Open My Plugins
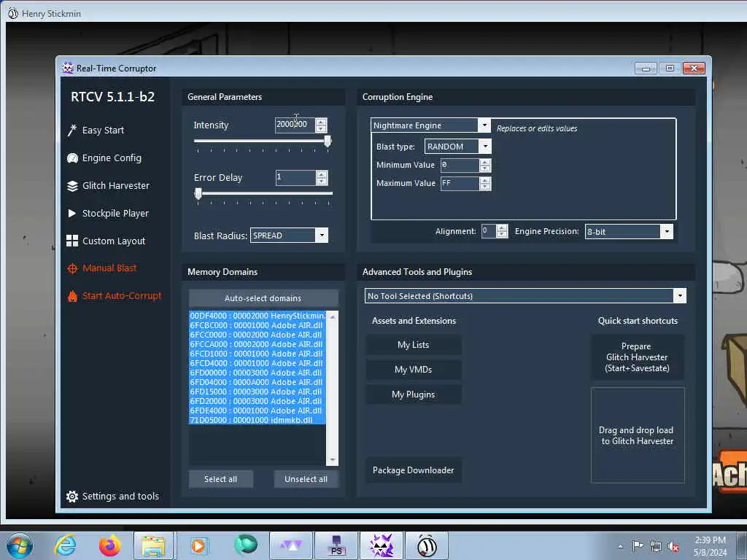The height and width of the screenshot is (560, 747). tap(413, 394)
